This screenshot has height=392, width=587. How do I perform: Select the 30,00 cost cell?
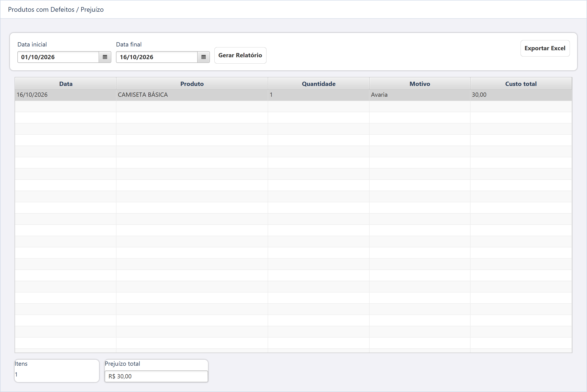(x=521, y=95)
